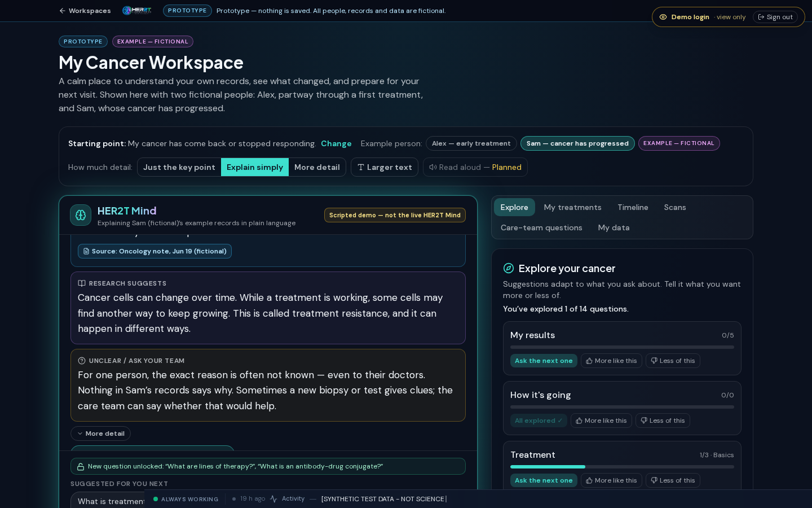
Task: Click Less of this for How it's going
Action: click(x=663, y=421)
